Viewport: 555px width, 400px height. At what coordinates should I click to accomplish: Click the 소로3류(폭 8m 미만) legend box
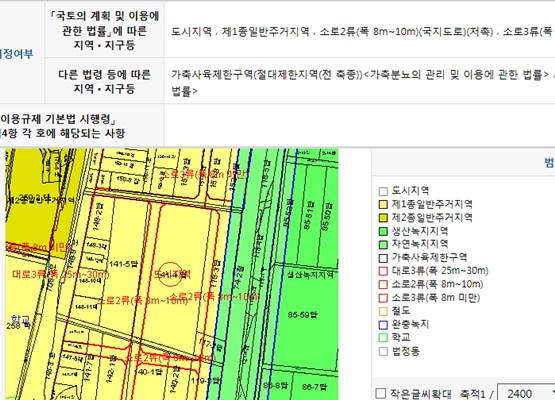click(x=383, y=298)
